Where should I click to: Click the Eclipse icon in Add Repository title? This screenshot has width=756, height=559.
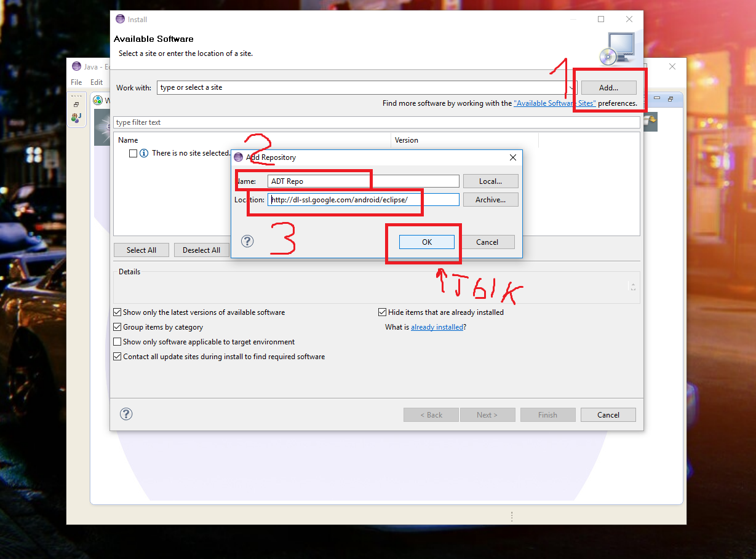(x=239, y=157)
